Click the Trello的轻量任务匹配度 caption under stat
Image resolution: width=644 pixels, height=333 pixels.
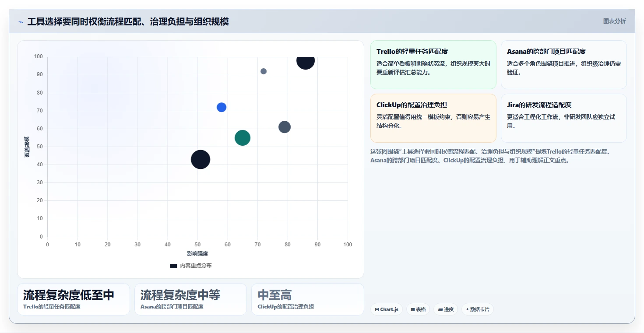(52, 307)
